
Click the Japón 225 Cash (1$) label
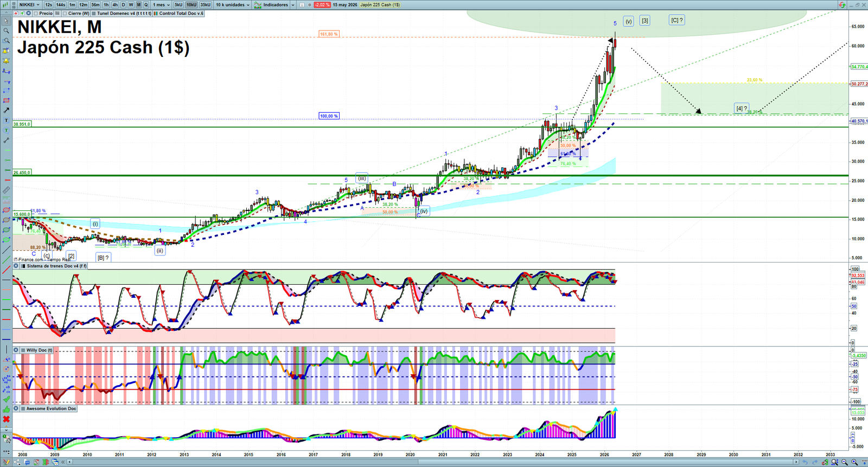point(380,5)
